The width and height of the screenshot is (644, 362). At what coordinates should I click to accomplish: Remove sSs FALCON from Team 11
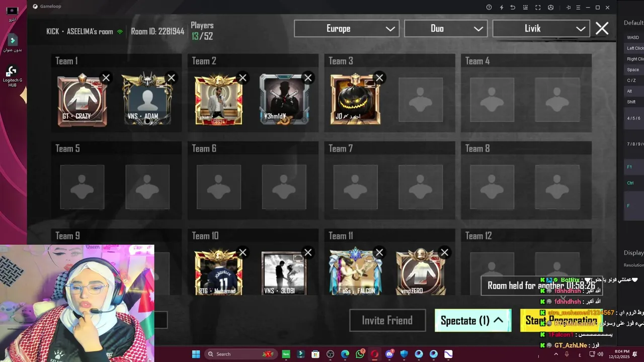(380, 252)
